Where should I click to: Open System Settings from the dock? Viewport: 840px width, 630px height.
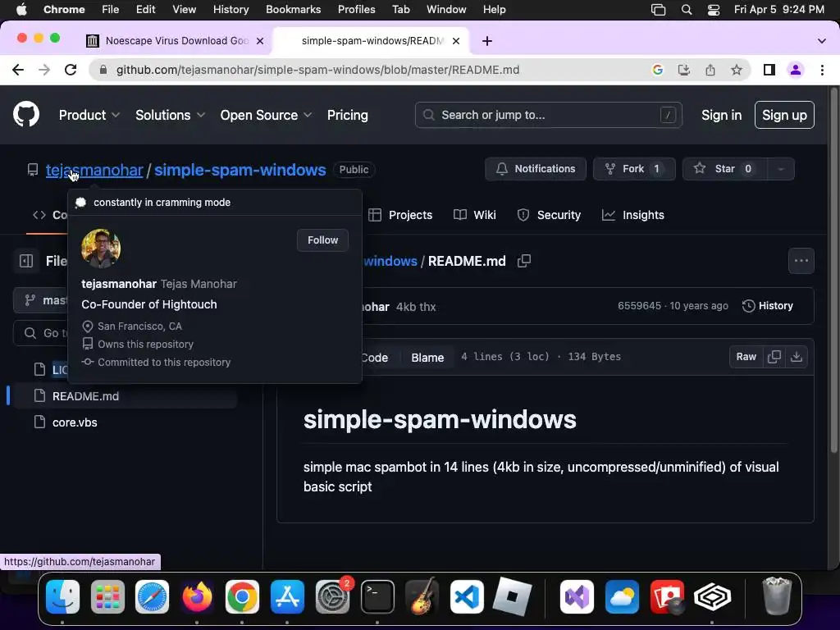[332, 597]
